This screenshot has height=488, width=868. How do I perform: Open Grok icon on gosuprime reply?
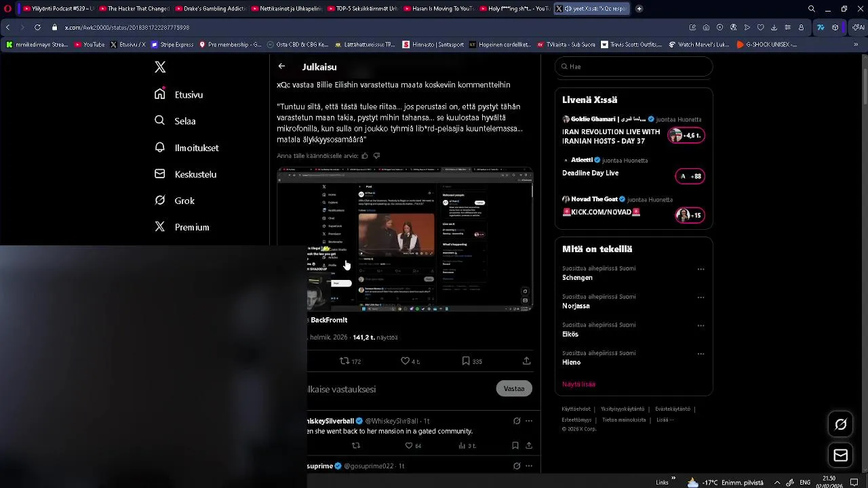[517, 466]
